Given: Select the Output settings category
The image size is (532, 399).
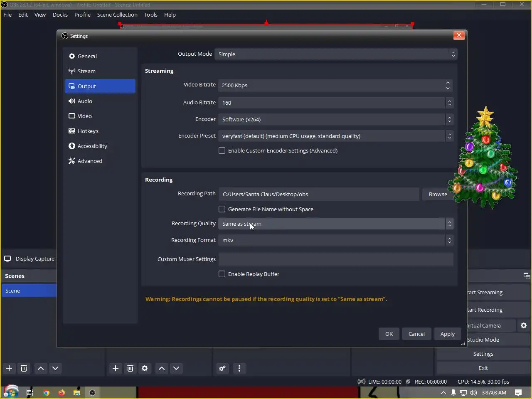Looking at the screenshot, I should 100,86.
